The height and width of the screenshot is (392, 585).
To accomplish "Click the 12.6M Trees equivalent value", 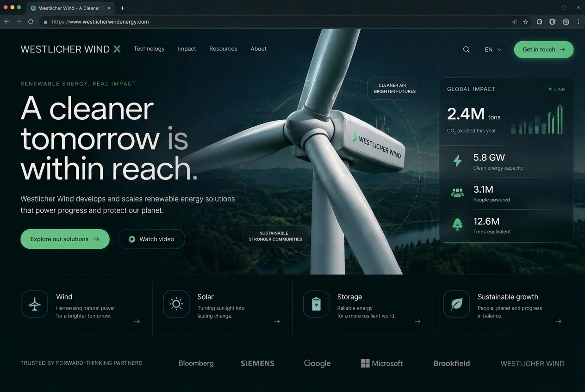I will 486,221.
